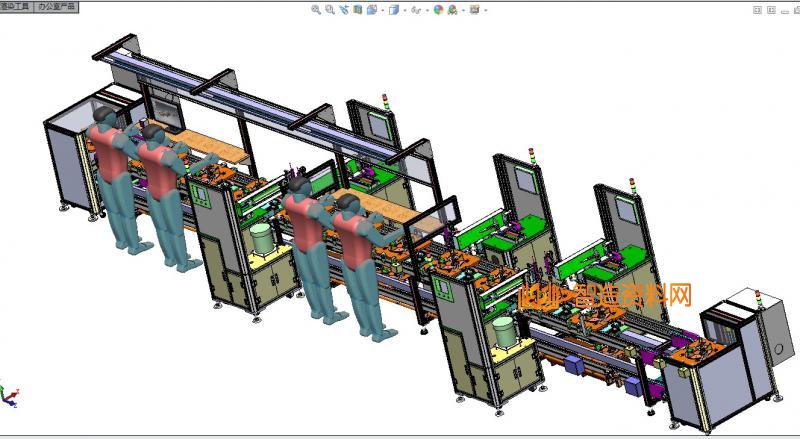Click the Zoom to Fit icon
This screenshot has width=800, height=439.
tap(316, 10)
